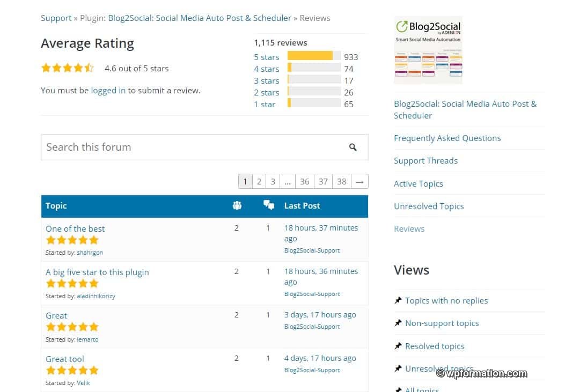The width and height of the screenshot is (565, 392).
Task: Open Unresolved Topics in sidebar menu
Action: coord(429,206)
